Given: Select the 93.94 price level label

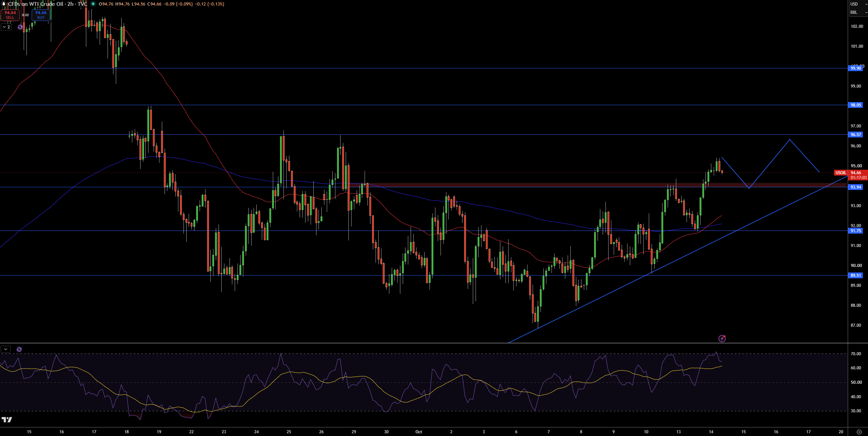Looking at the screenshot, I should pos(856,187).
